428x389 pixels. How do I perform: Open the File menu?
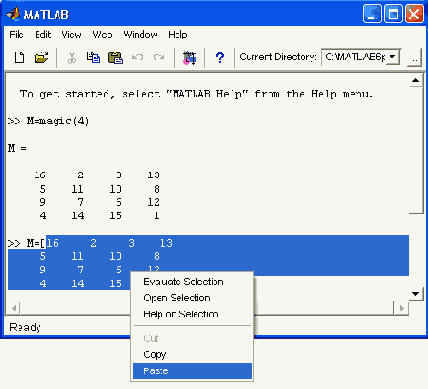(x=16, y=35)
